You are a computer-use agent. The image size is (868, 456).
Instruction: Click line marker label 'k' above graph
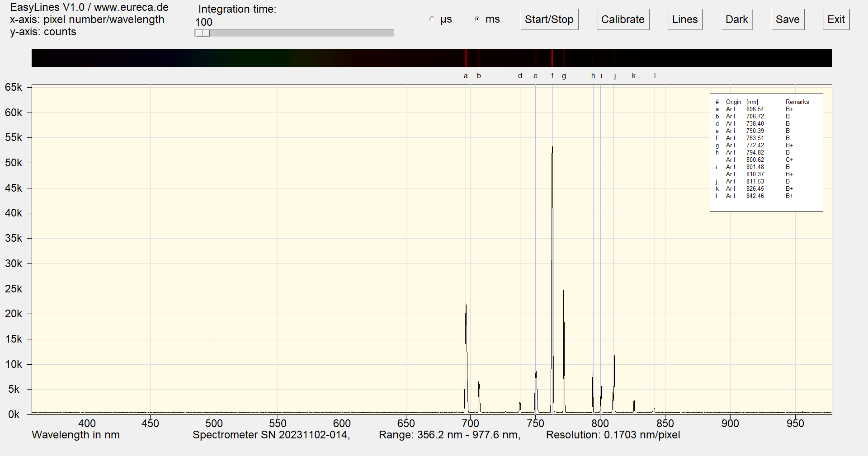(634, 76)
